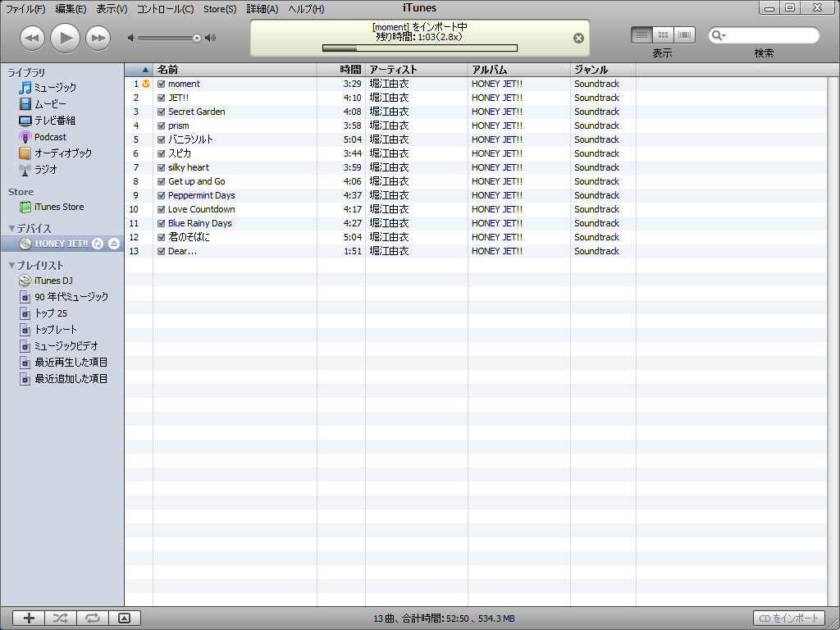The height and width of the screenshot is (630, 840).
Task: Sort by the アーティスト column header
Action: (417, 70)
